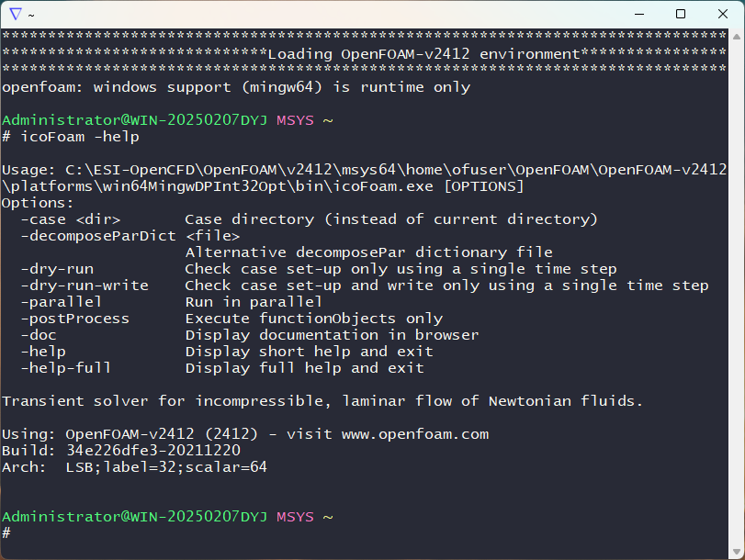Click the empty command prompt line
Image resolution: width=745 pixels, height=560 pixels.
(x=364, y=533)
